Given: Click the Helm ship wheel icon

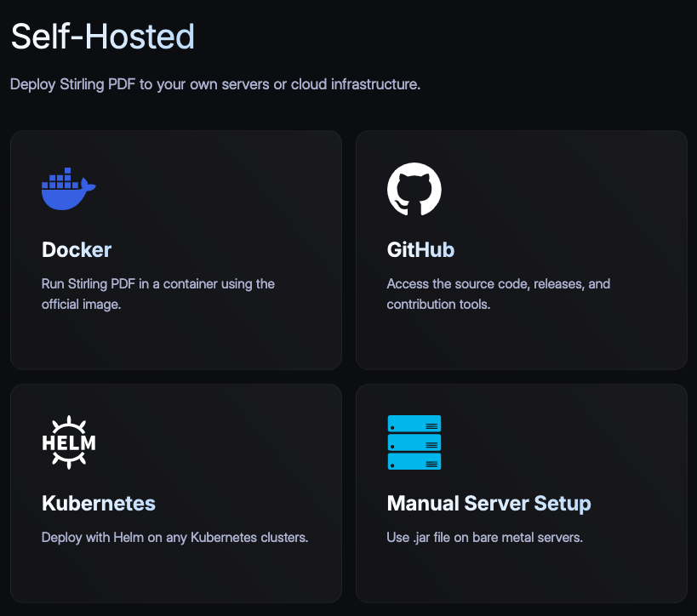Looking at the screenshot, I should click(x=68, y=442).
